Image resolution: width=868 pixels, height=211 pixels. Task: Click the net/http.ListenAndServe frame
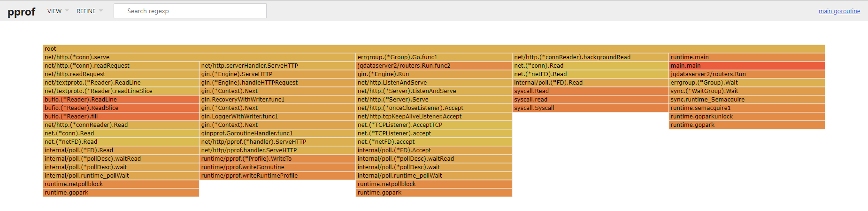coord(434,83)
